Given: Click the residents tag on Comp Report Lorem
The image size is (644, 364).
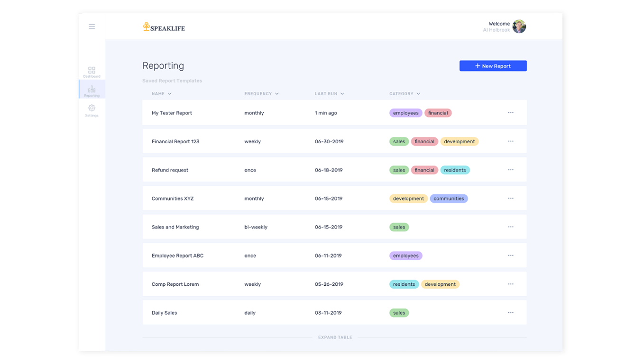Looking at the screenshot, I should [x=404, y=284].
